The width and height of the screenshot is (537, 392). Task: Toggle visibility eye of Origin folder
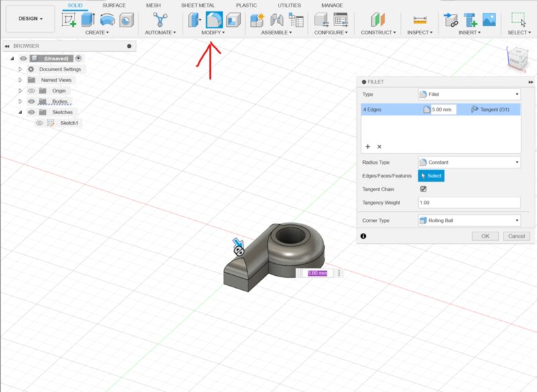coord(32,91)
